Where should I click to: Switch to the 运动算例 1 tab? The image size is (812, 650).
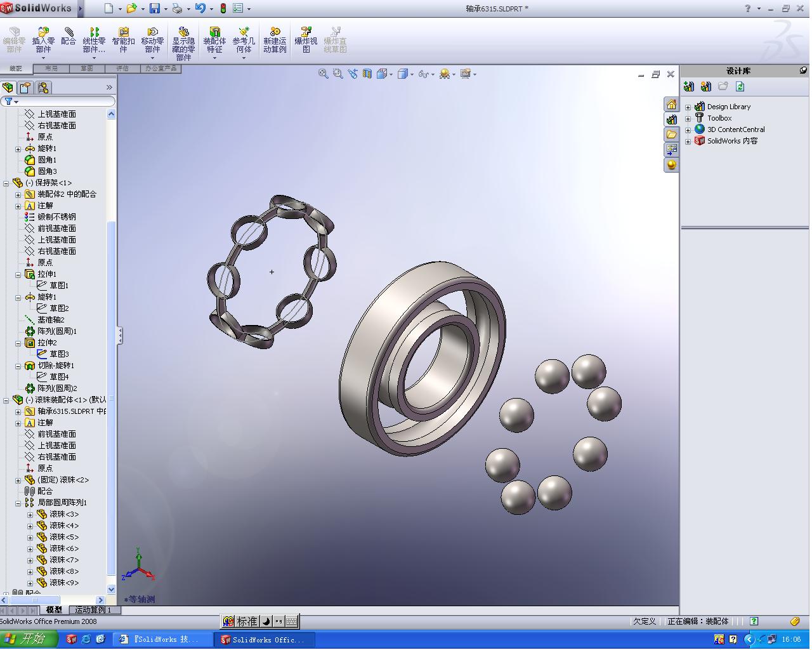[93, 610]
